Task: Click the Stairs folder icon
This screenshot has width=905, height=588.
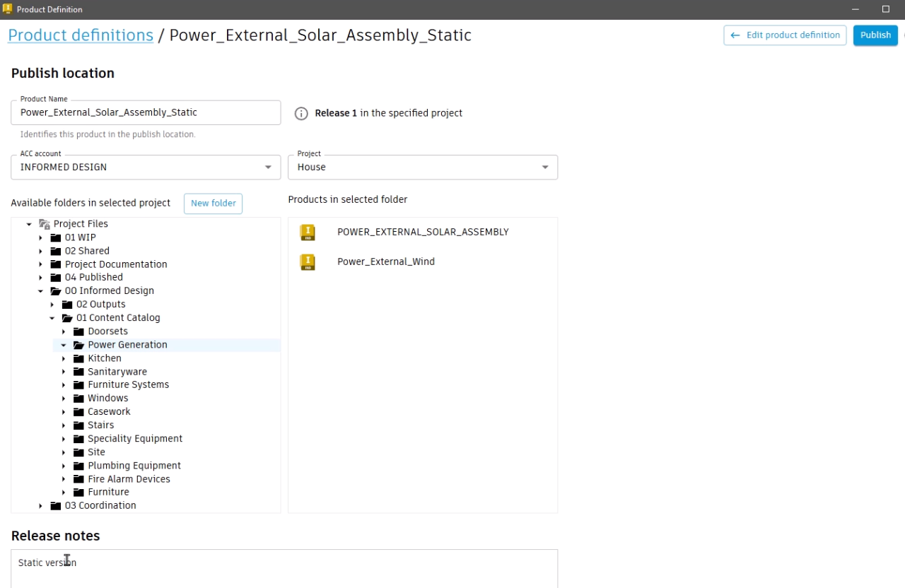Action: [78, 425]
